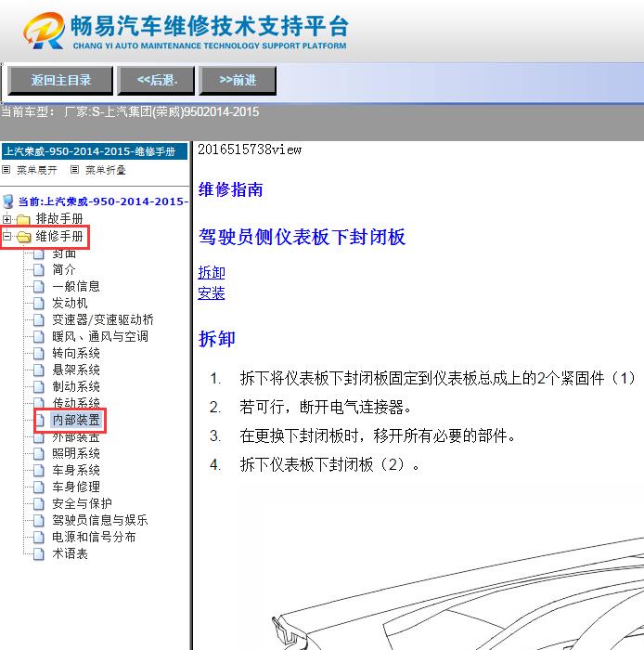Screen dimensions: 644x650
Task: Expand the 排故手册 tree node
Action: point(6,219)
